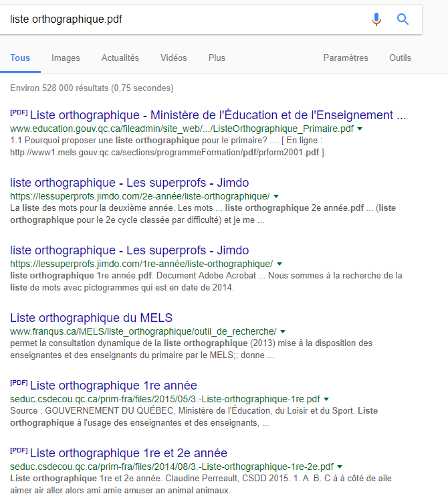Click the lessuperprofs.jimdo.com/1re-année green URL
The height and width of the screenshot is (502, 448).
tap(141, 264)
